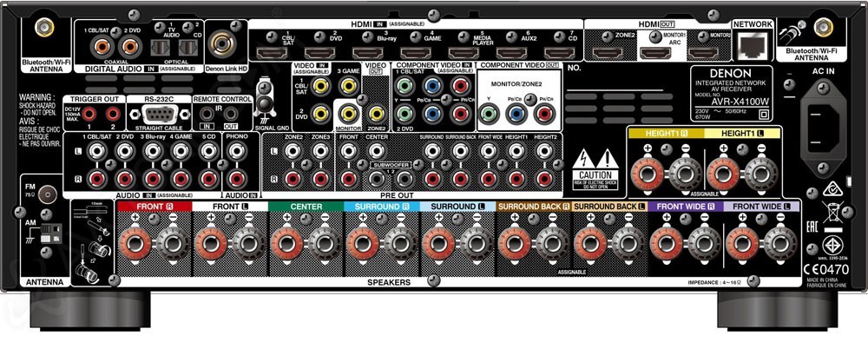
Task: Click the yellow HEIGHT1 L label
Action: tap(742, 134)
